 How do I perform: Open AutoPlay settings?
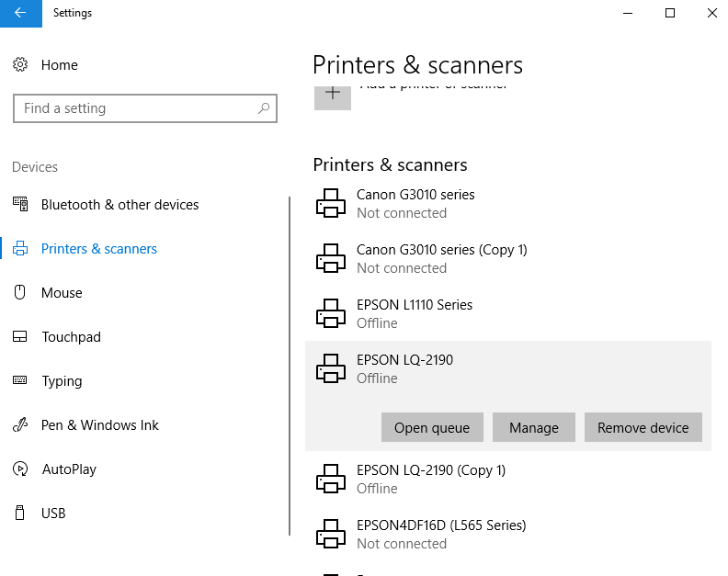[x=69, y=469]
